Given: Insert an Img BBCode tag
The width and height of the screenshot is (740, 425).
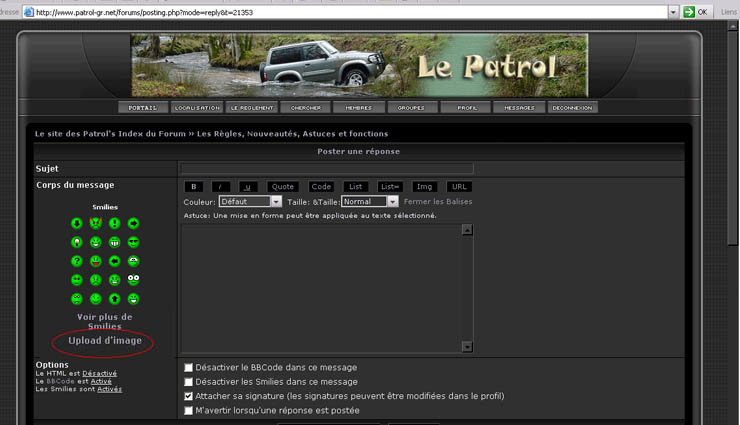Looking at the screenshot, I should point(424,187).
